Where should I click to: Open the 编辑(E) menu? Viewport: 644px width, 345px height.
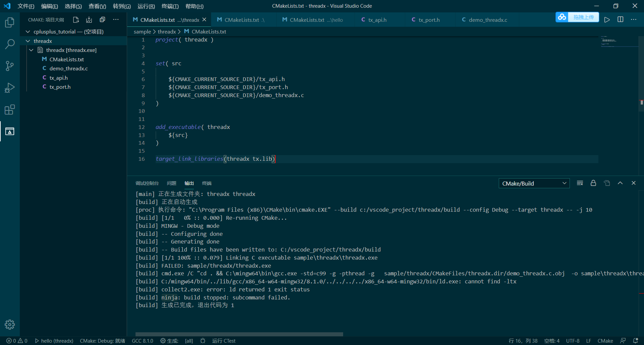coord(50,6)
